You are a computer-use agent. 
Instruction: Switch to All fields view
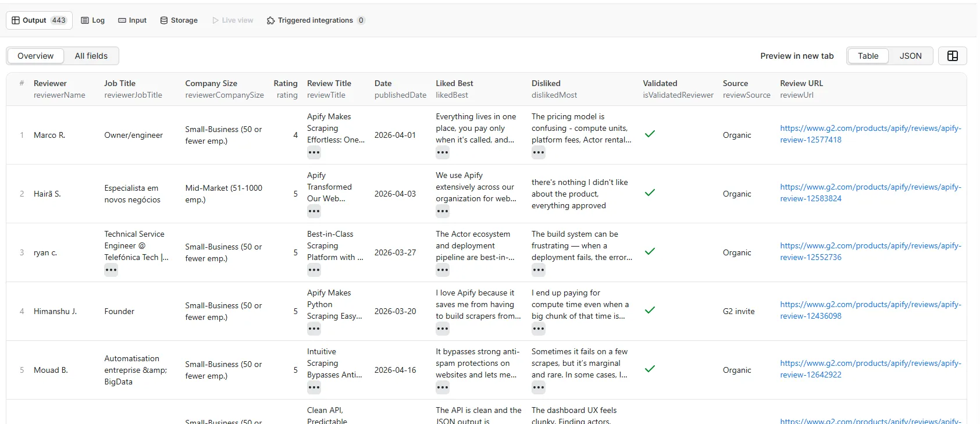pos(91,56)
